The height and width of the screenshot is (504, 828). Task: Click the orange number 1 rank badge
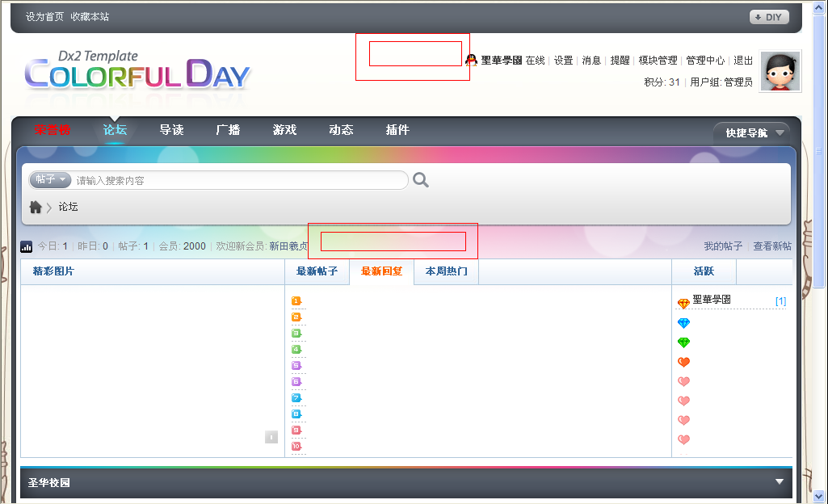[x=296, y=301]
